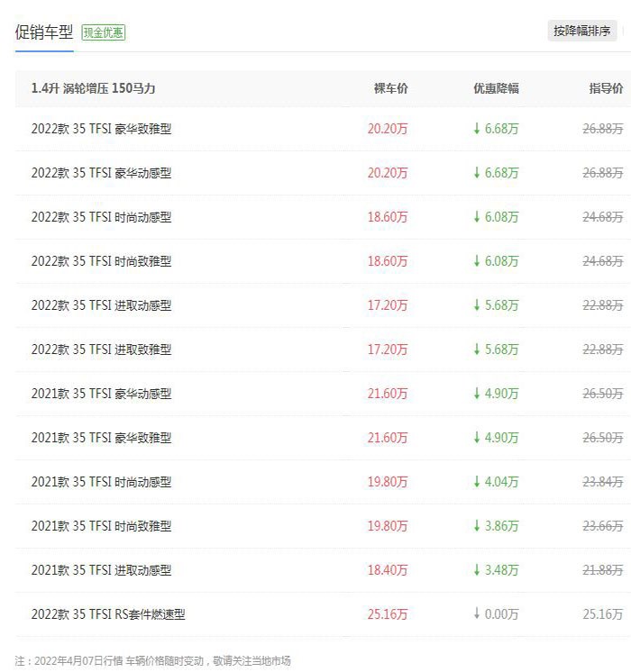Click the 18.40万 bare car price
Image resolution: width=631 pixels, height=672 pixels.
[388, 570]
